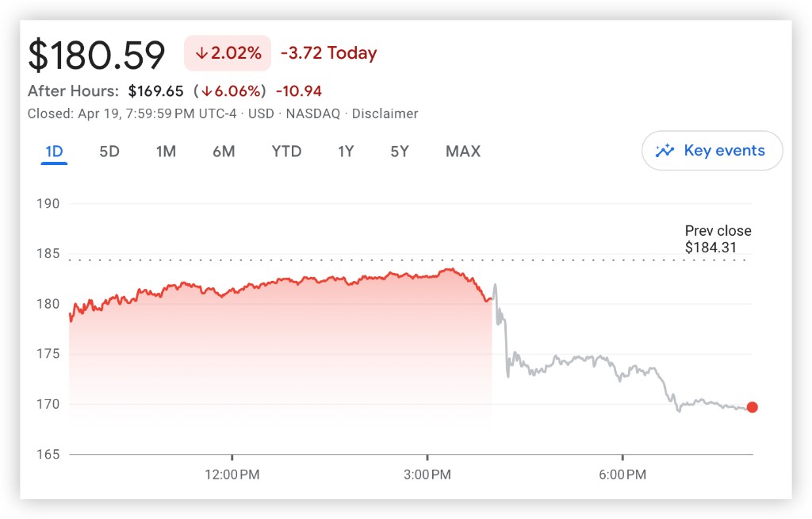
Task: Click the red dot ending the chart line
Action: 752,407
